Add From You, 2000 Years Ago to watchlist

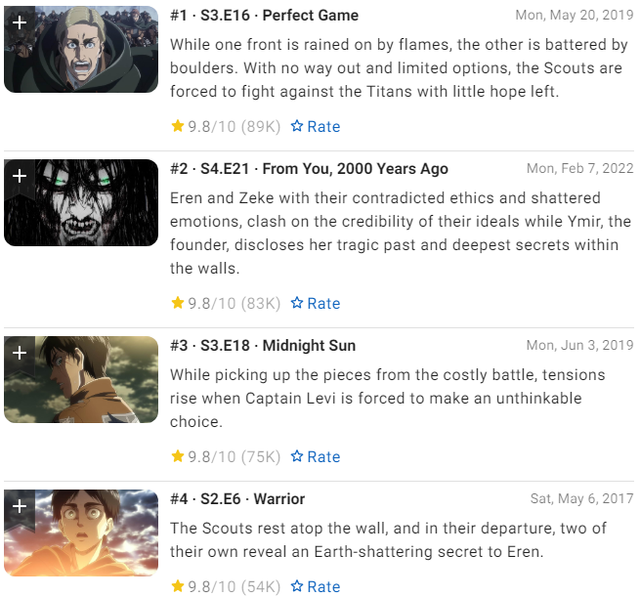[19, 176]
